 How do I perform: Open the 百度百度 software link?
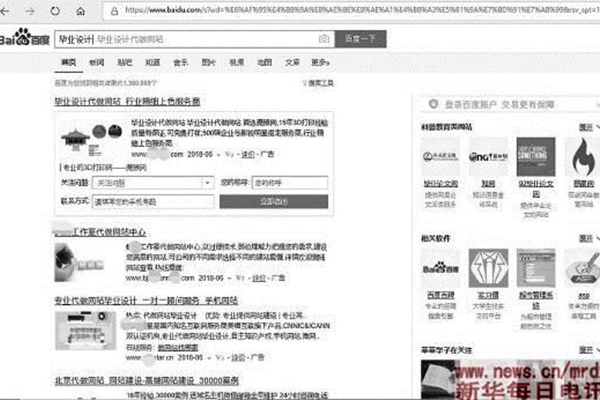pos(440,296)
